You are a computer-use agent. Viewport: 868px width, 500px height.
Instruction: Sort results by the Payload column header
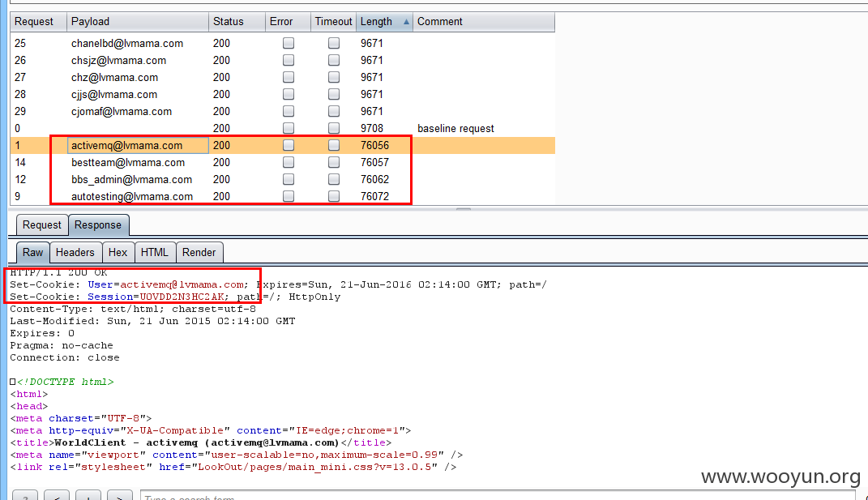tap(137, 22)
